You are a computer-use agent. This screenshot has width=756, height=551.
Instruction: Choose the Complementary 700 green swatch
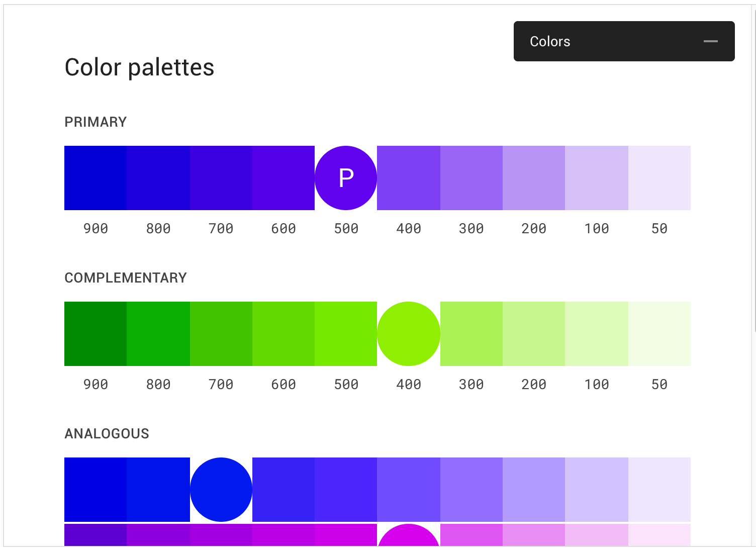(221, 334)
